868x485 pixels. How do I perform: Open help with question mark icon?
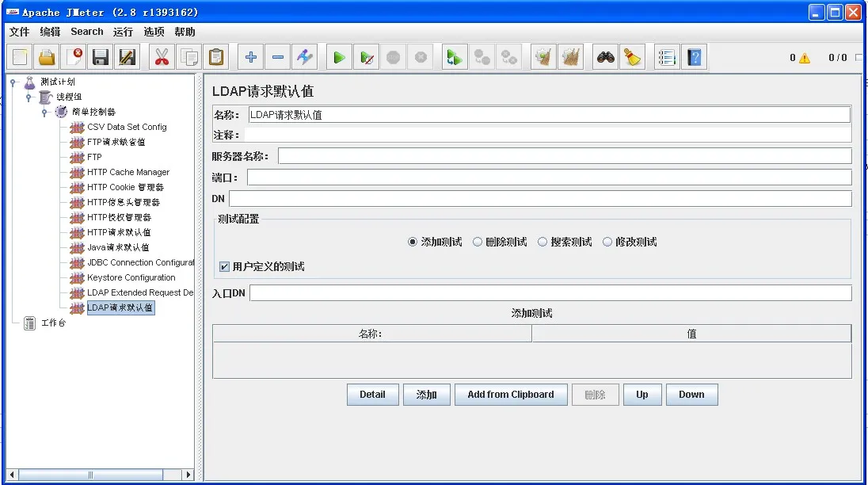coord(694,57)
